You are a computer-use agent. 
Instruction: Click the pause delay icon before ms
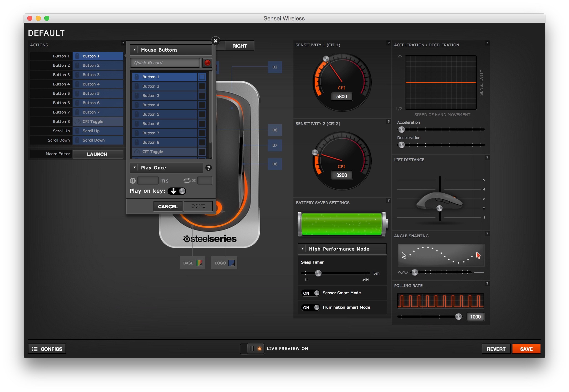(x=133, y=180)
